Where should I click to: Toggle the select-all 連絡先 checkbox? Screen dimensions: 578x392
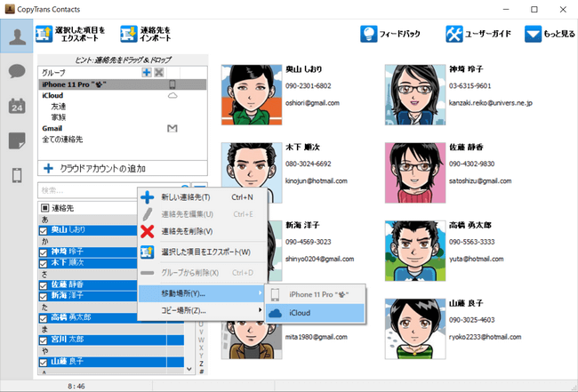point(45,208)
